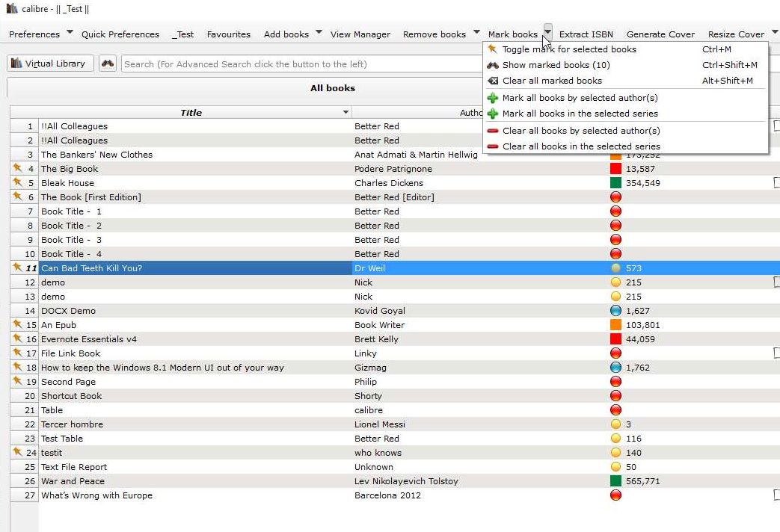Click the red minus icon for clear selected series

click(493, 146)
